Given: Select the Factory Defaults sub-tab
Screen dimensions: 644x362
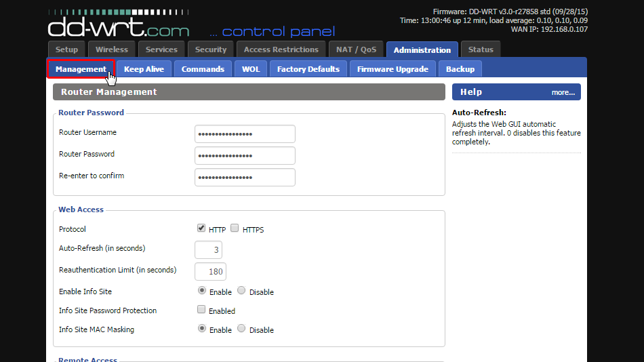Looking at the screenshot, I should 308,69.
